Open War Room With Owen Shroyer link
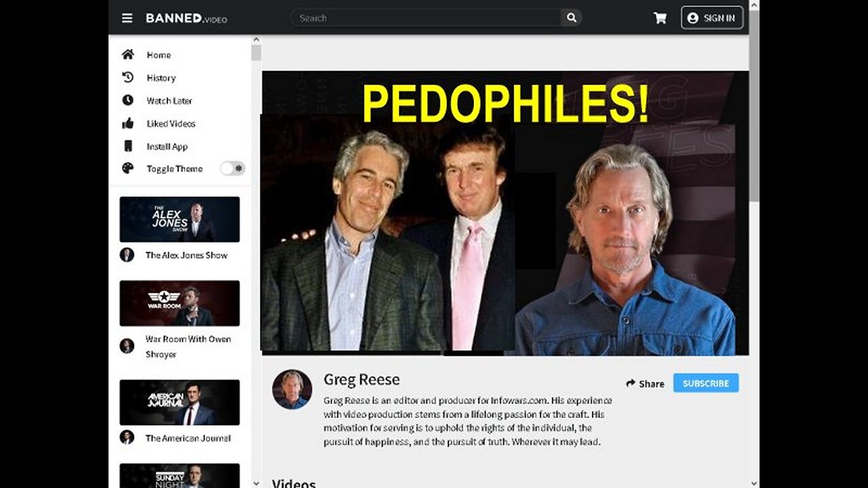 (188, 346)
